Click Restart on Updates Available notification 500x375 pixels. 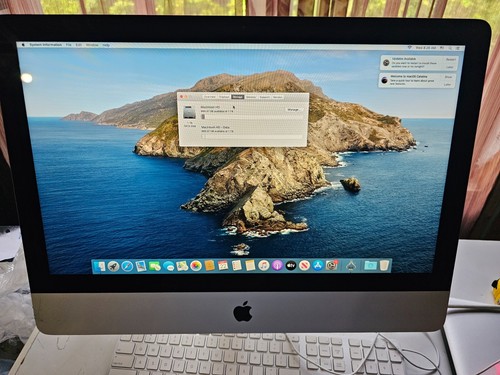(450, 60)
